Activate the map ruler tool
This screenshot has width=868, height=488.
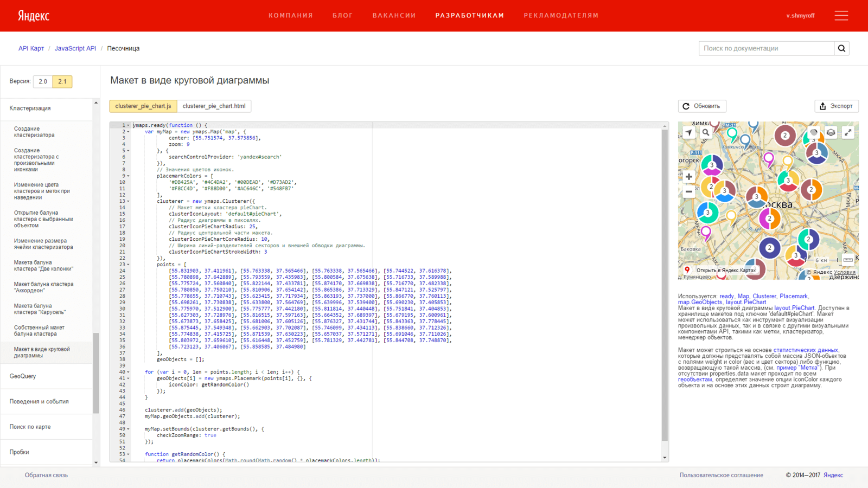coord(848,260)
